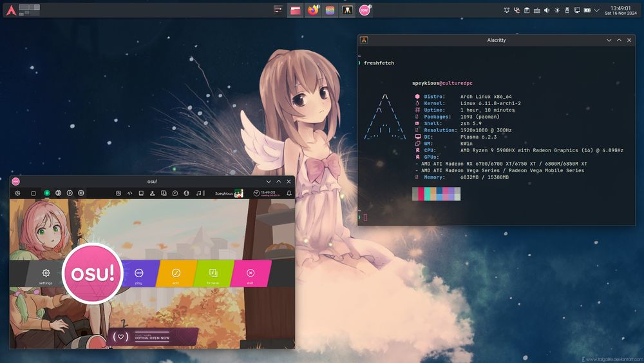
Task: Click the osu! toolbar clock display
Action: pyautogui.click(x=267, y=193)
